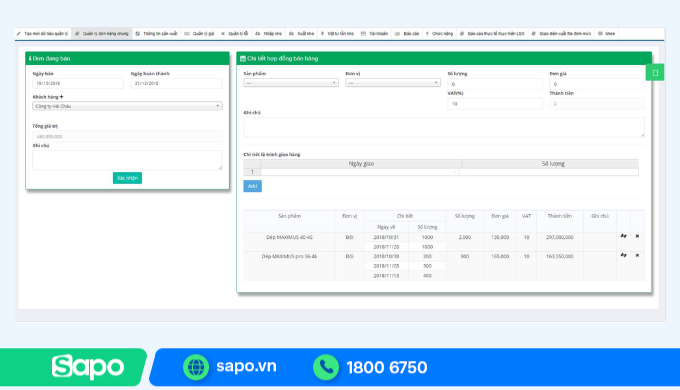Click the blue 'Add' button
Viewport: 680px width, 390px height.
(x=252, y=186)
